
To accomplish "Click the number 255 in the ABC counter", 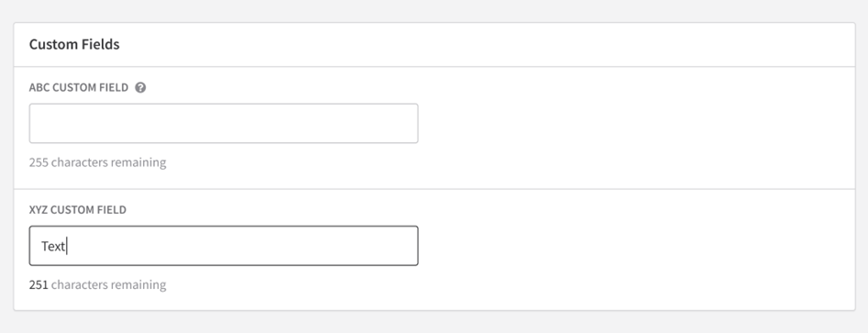I will click(x=38, y=162).
